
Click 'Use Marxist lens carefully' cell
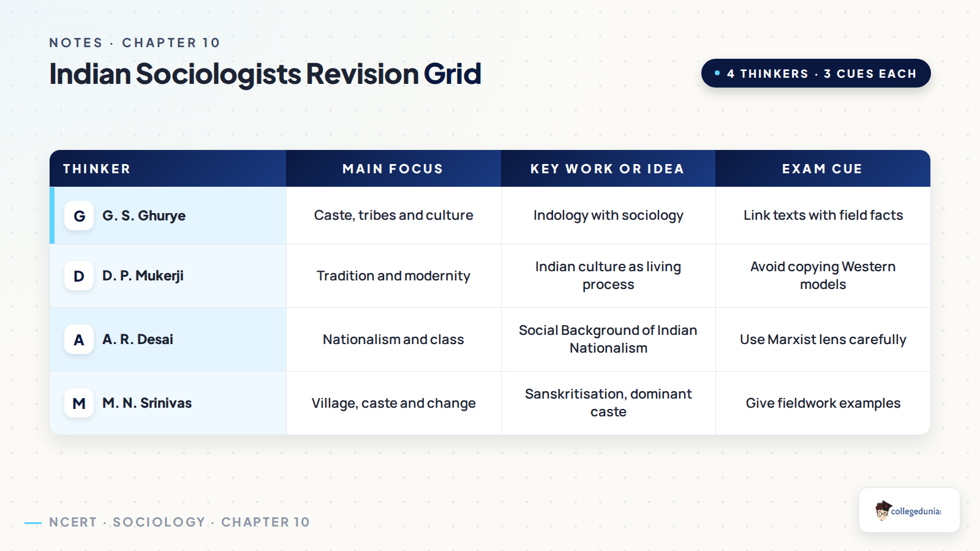[823, 340]
